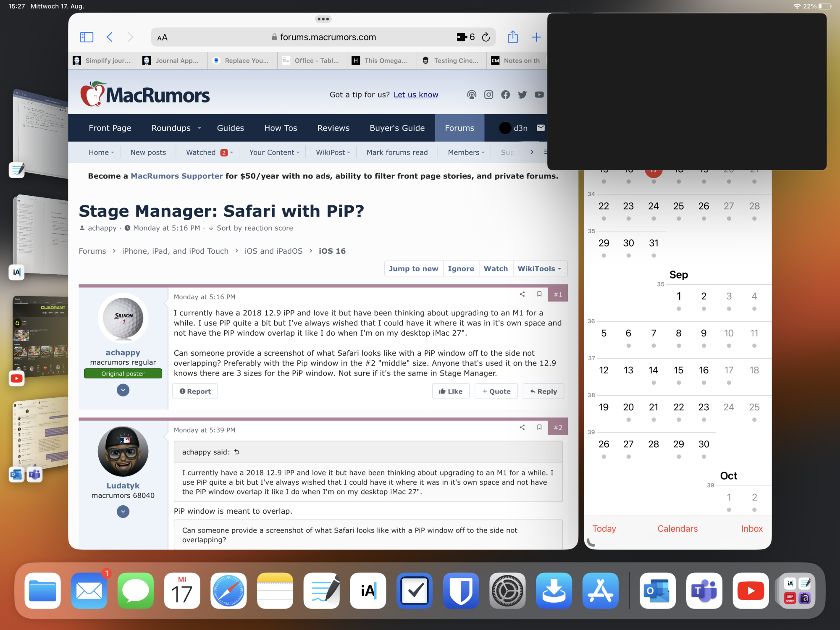Report post #1
This screenshot has height=630, width=840.
click(195, 391)
